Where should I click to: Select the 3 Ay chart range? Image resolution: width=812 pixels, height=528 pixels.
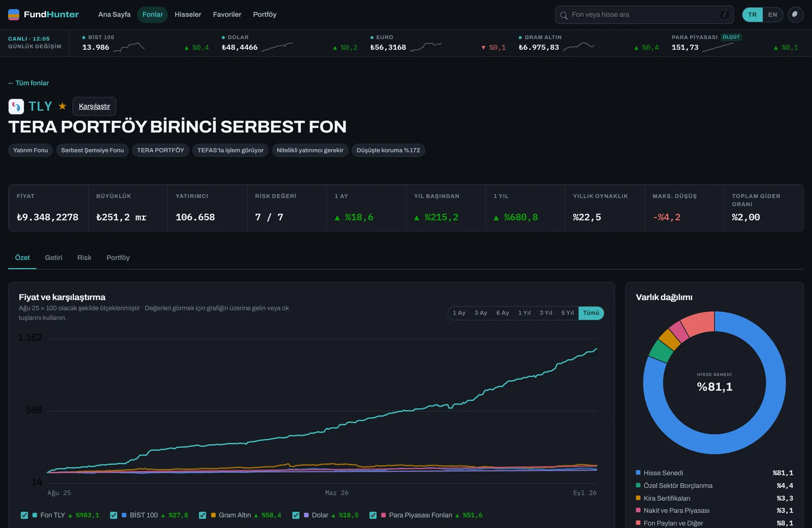[481, 313]
